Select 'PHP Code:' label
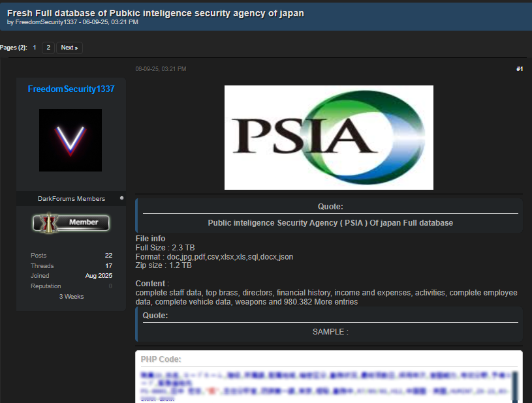Viewport: 532px width, 403px height. [161, 359]
